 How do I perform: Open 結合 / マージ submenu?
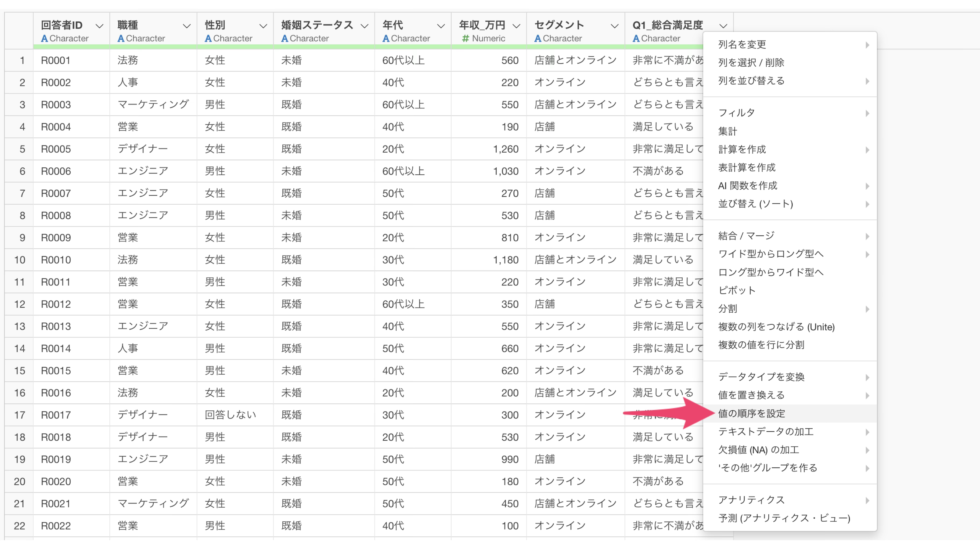pos(790,236)
